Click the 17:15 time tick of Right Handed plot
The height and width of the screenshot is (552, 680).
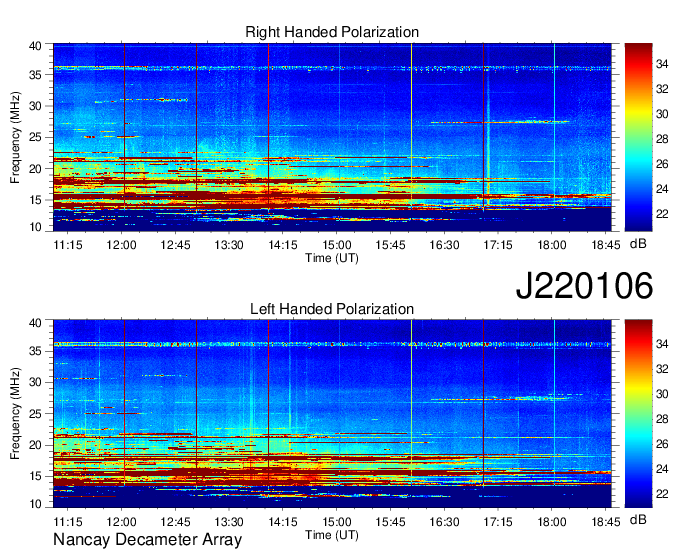coord(498,245)
